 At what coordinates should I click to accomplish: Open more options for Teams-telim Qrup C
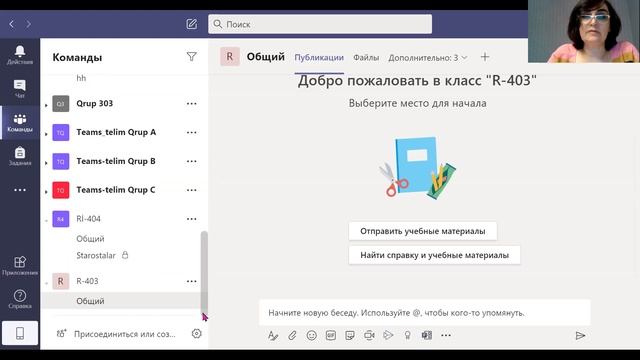click(191, 190)
